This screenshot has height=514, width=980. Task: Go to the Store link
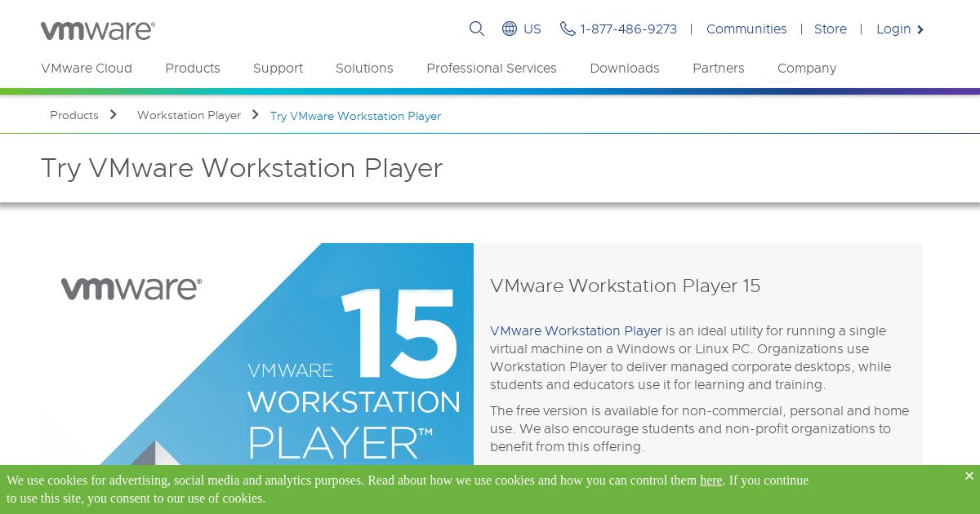831,29
